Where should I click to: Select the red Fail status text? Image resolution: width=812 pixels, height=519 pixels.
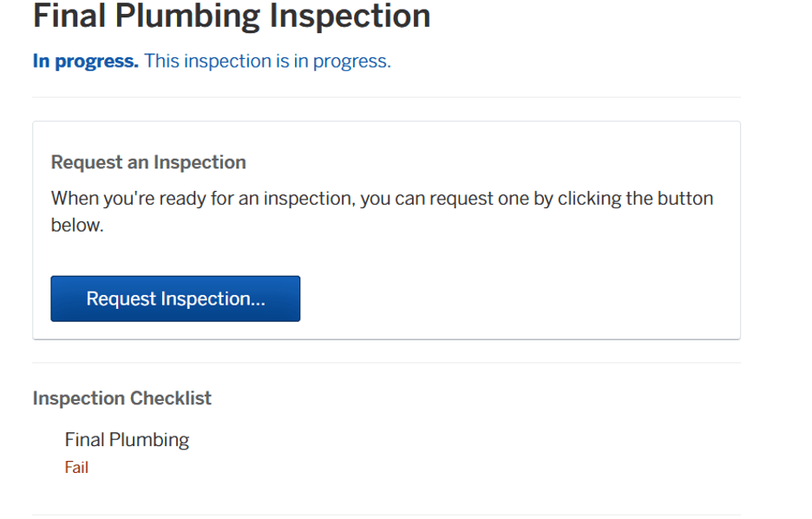pyautogui.click(x=76, y=467)
